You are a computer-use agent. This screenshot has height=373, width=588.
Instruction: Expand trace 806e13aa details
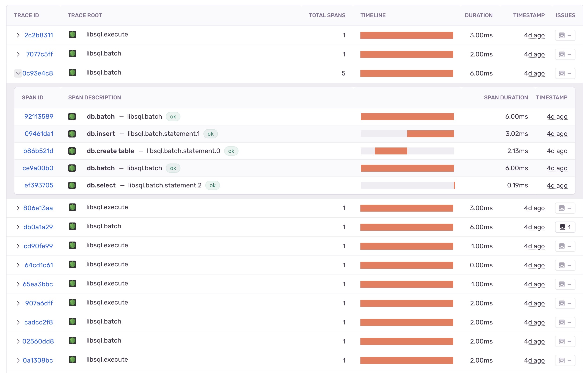click(18, 208)
